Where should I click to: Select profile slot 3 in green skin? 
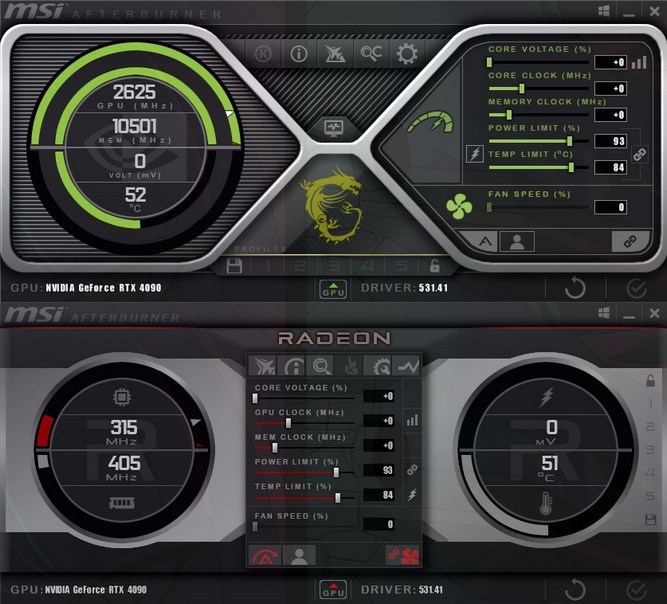pos(334,266)
